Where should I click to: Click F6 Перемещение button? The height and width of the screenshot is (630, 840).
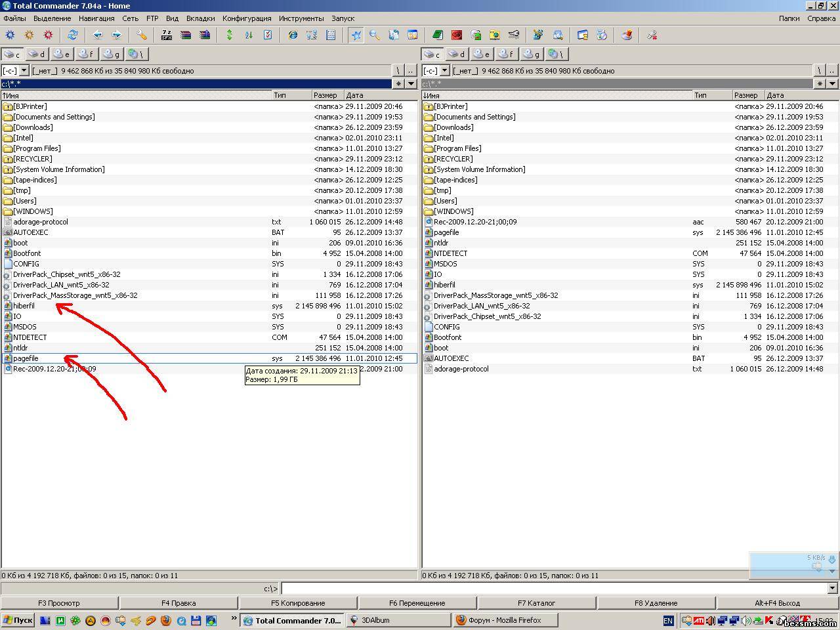(x=417, y=603)
